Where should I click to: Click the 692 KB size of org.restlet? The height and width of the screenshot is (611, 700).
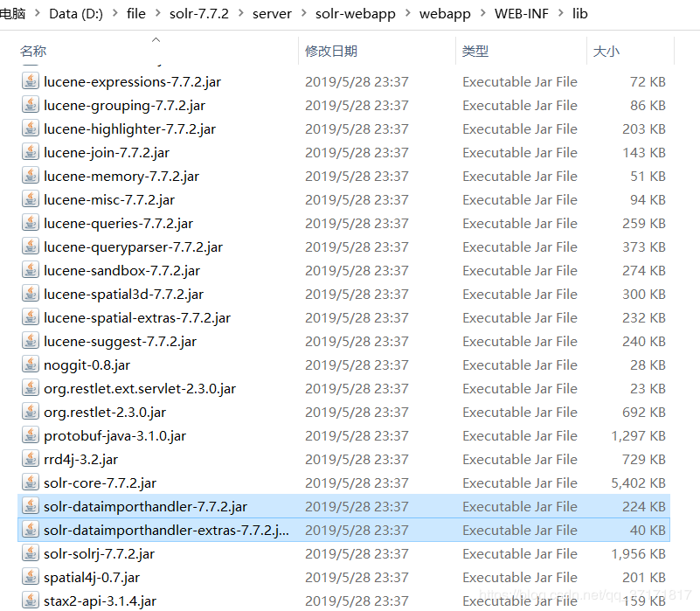point(644,413)
